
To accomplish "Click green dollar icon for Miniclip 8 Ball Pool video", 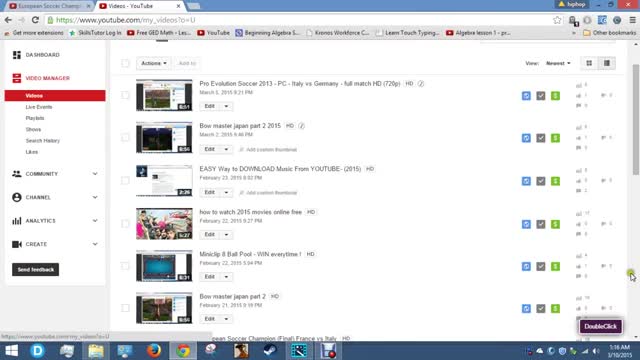I will pos(555,266).
